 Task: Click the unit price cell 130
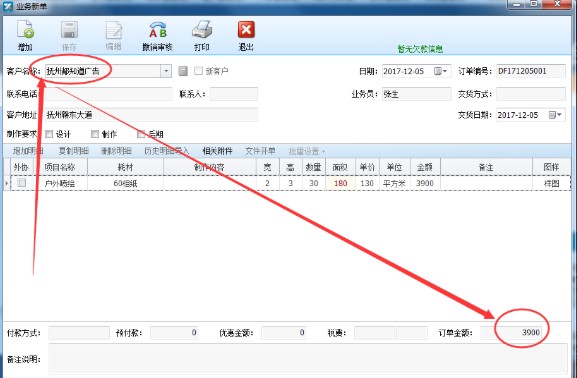pyautogui.click(x=367, y=183)
